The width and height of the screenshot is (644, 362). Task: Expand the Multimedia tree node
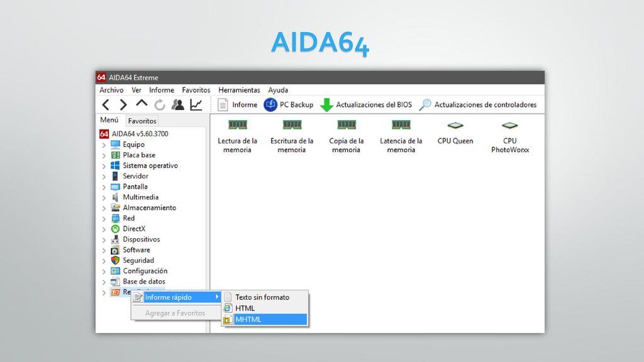pos(104,198)
